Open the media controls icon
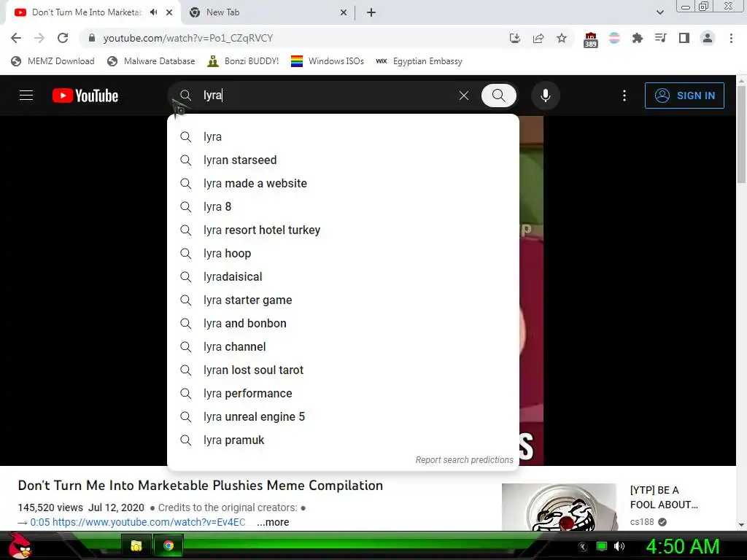The width and height of the screenshot is (747, 560). coord(661,38)
